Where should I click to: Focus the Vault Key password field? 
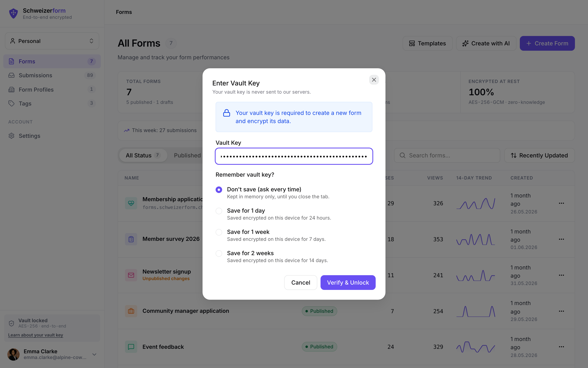click(294, 156)
